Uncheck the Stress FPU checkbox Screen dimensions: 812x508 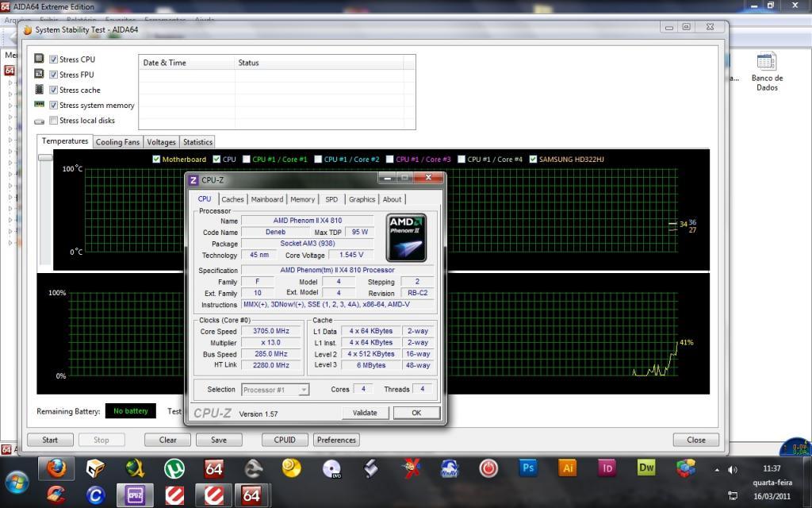(53, 75)
